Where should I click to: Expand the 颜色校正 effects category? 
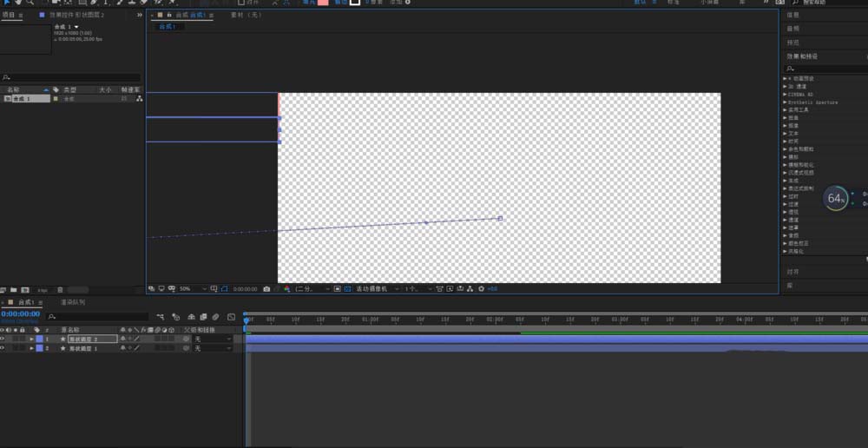(x=785, y=243)
